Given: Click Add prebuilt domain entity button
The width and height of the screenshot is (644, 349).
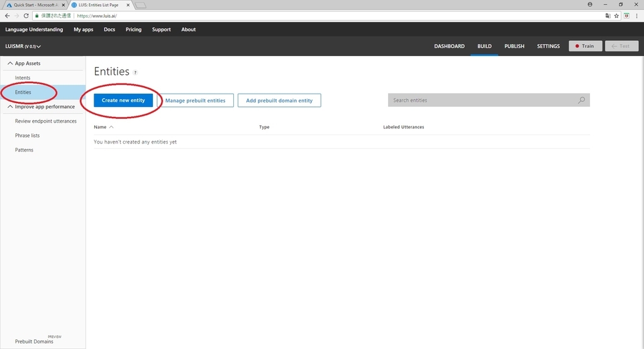Looking at the screenshot, I should pos(279,100).
